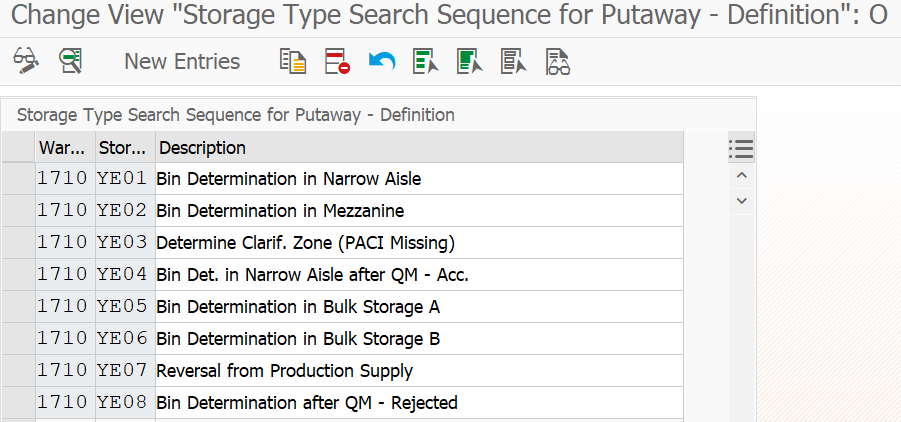Click the Copy As icon
The height and width of the screenshot is (422, 901).
pyautogui.click(x=292, y=61)
